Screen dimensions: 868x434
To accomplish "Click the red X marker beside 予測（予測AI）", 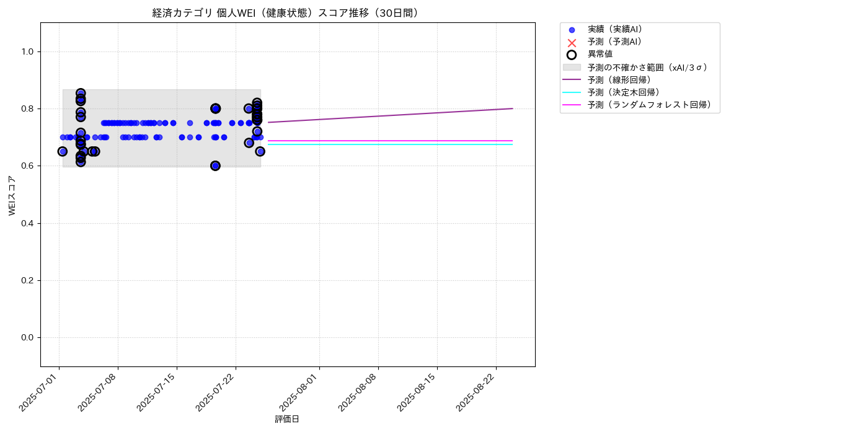I will (572, 42).
